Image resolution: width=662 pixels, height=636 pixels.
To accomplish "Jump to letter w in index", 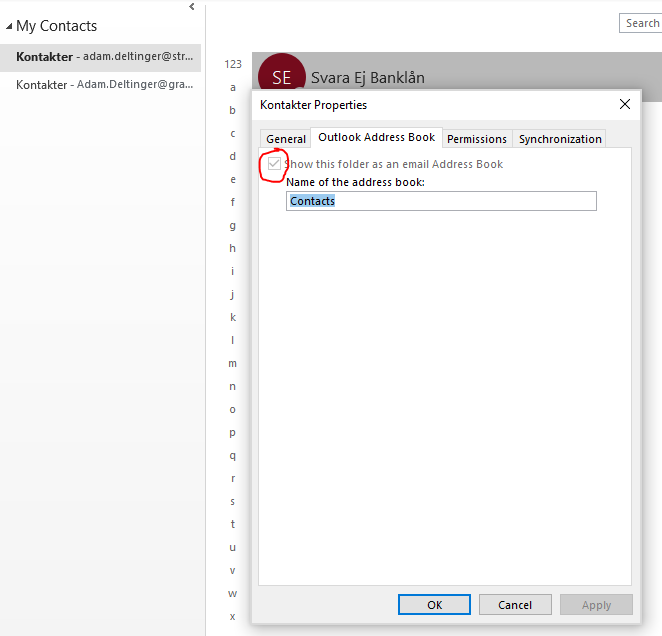I will coord(233,594).
